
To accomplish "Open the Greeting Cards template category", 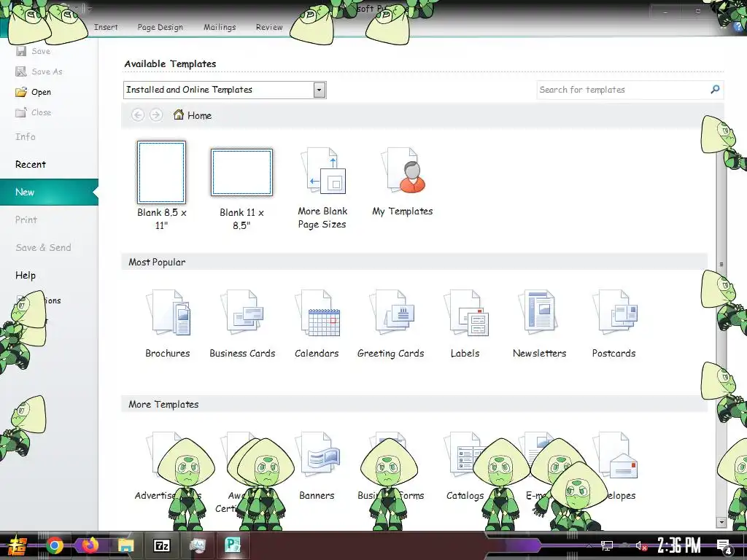I will (x=391, y=324).
